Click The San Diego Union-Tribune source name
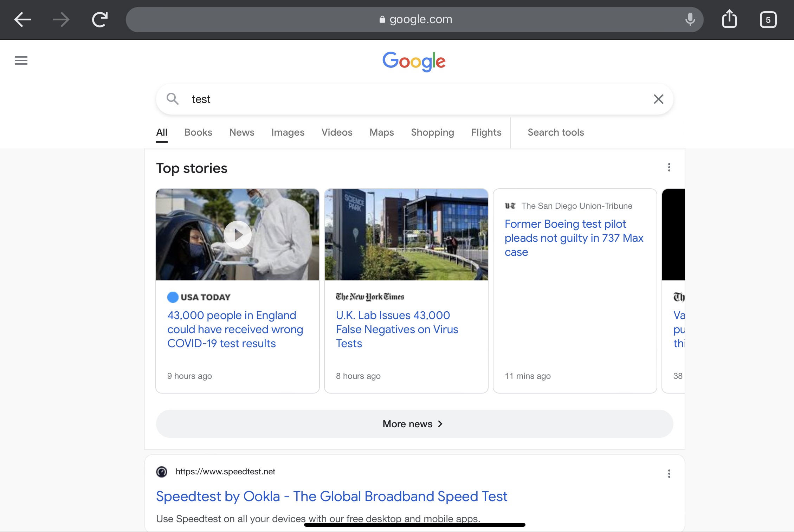Viewport: 794px width, 532px height. (x=576, y=206)
